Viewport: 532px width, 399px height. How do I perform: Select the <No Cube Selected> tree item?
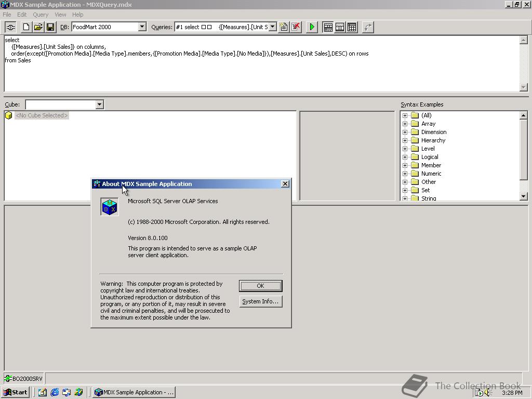[42, 115]
